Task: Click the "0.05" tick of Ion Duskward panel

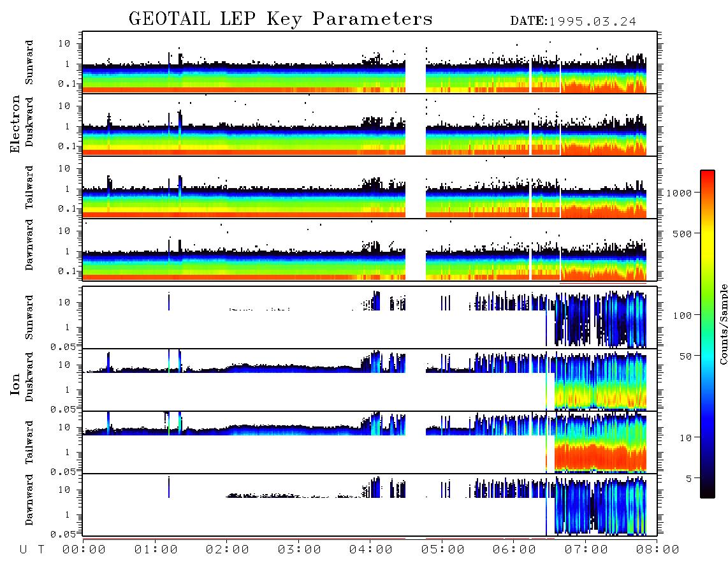Action: [x=63, y=409]
